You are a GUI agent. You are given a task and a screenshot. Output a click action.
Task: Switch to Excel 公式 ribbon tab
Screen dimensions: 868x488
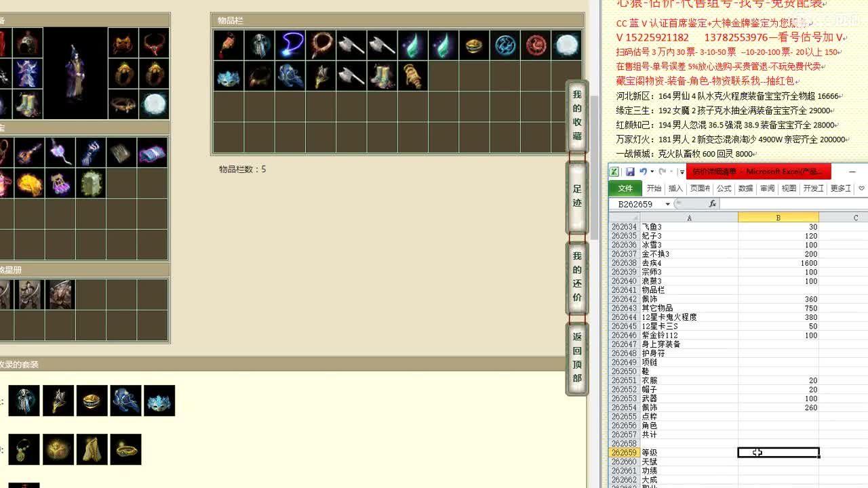[x=724, y=188]
